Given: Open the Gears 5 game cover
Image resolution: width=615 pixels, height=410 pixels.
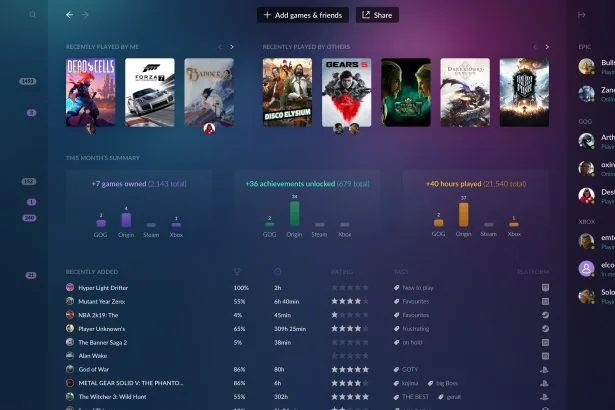Looking at the screenshot, I should (x=346, y=92).
